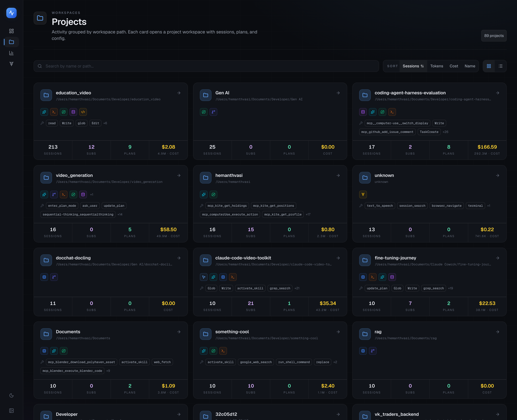Open the Gen AI project arrow
The image size is (517, 420).
[338, 93]
